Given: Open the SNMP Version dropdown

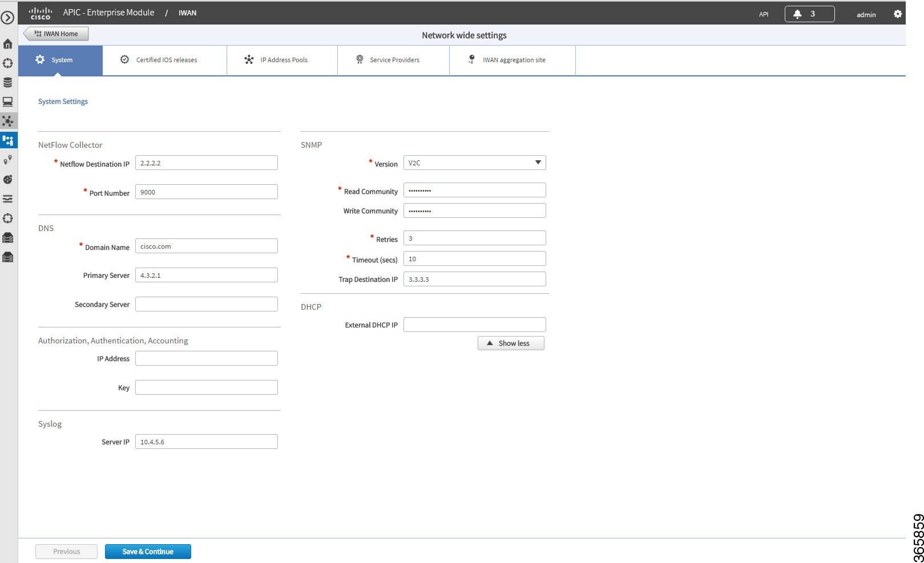Looking at the screenshot, I should point(474,163).
